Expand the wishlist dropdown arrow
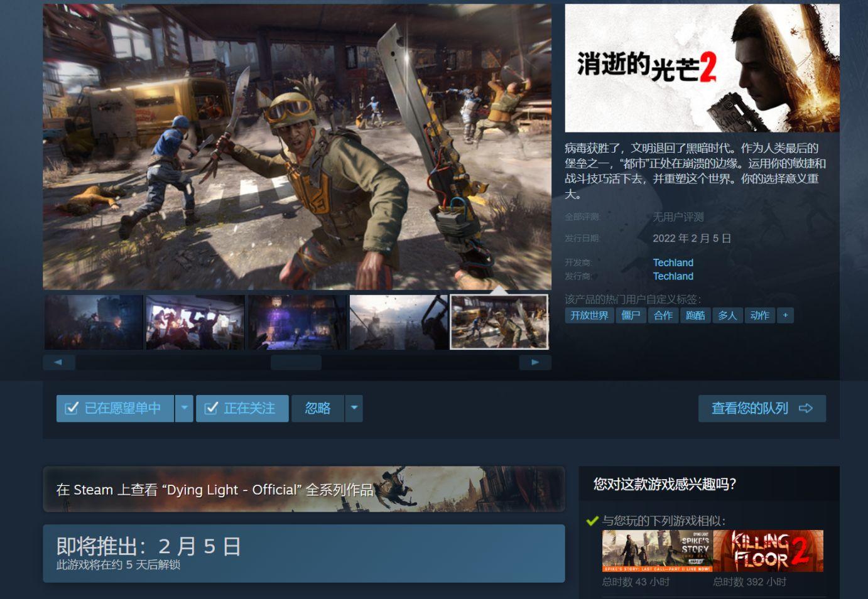Screen dimensions: 868x599 tap(184, 409)
